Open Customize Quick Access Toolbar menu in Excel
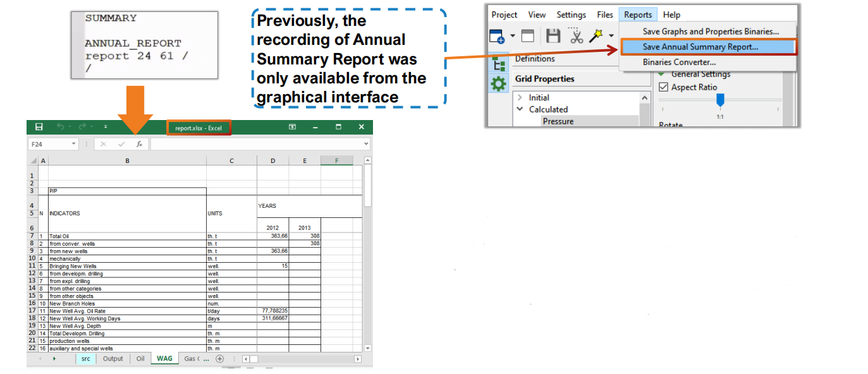This screenshot has width=868, height=374. (105, 127)
